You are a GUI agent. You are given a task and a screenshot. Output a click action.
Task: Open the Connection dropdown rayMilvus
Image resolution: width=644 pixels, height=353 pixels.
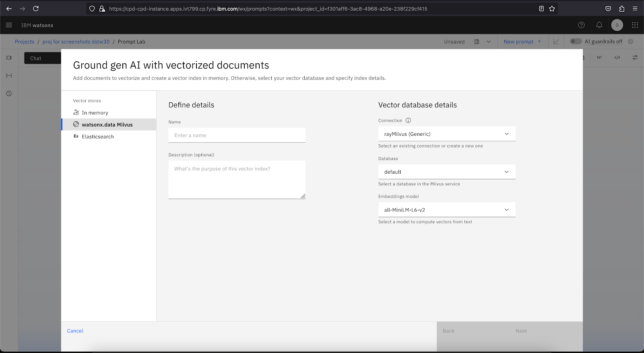point(447,134)
